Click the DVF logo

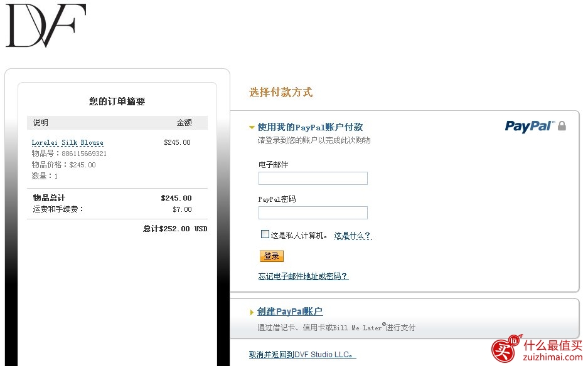[46, 26]
